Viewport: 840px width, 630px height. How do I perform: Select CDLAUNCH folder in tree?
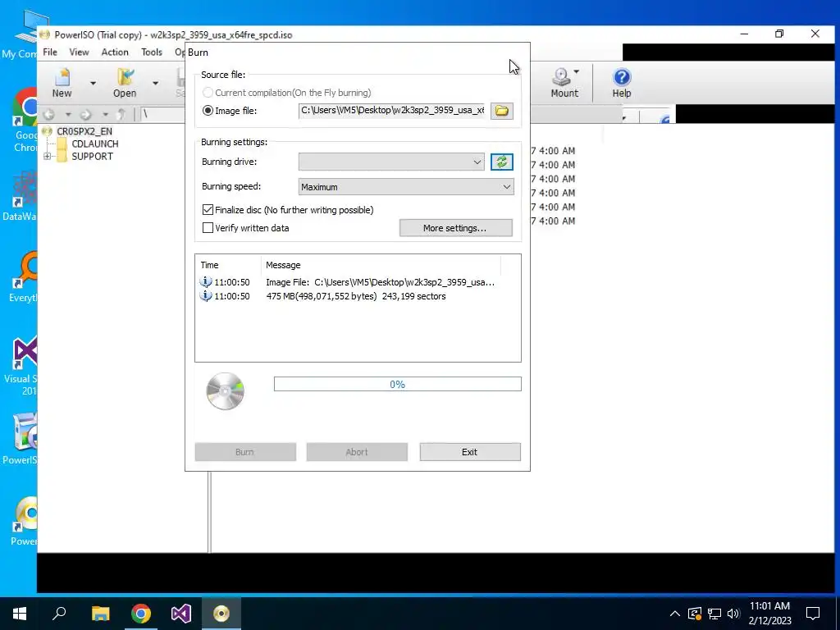(95, 144)
